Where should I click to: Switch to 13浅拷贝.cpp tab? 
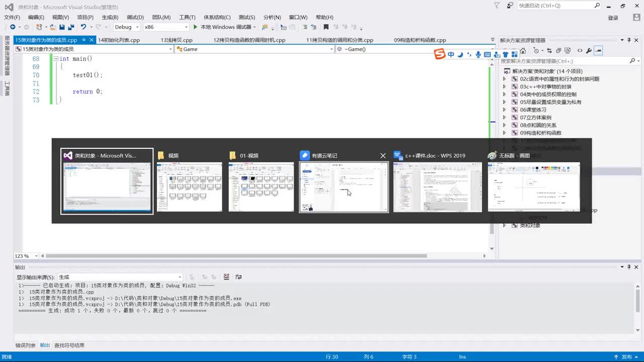(177, 40)
